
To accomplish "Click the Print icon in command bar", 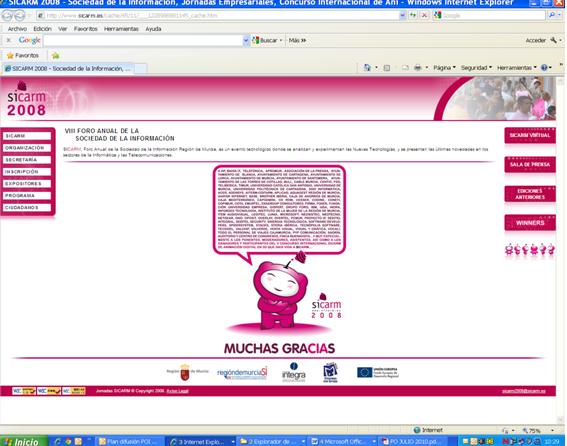I will coord(418,68).
